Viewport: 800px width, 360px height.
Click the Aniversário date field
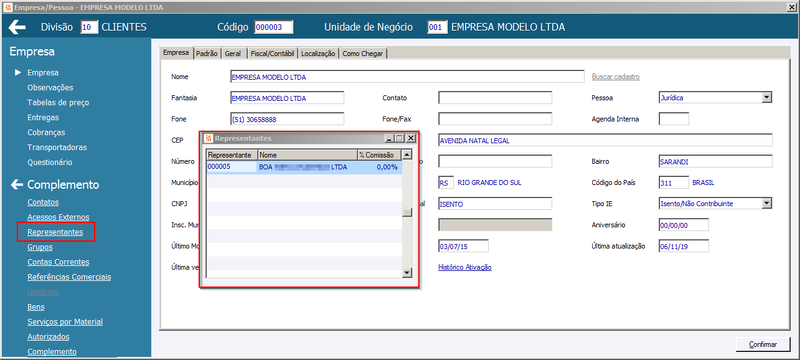pos(684,225)
